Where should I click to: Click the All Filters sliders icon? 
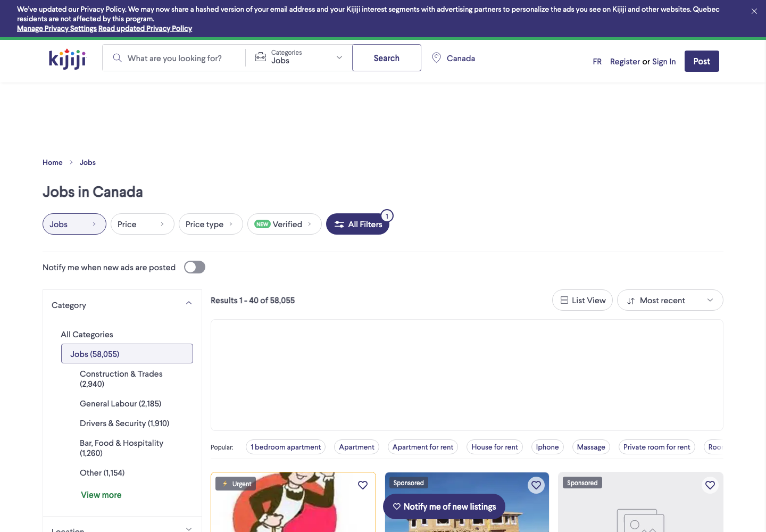[339, 225]
